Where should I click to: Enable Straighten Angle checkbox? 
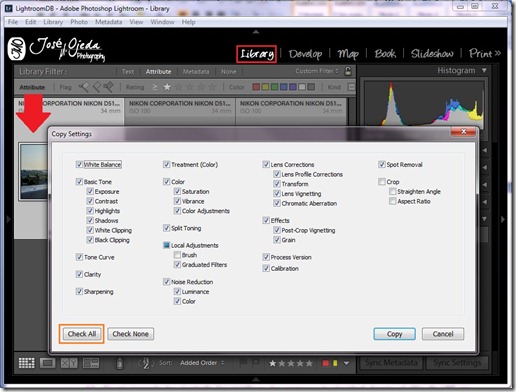(x=393, y=191)
